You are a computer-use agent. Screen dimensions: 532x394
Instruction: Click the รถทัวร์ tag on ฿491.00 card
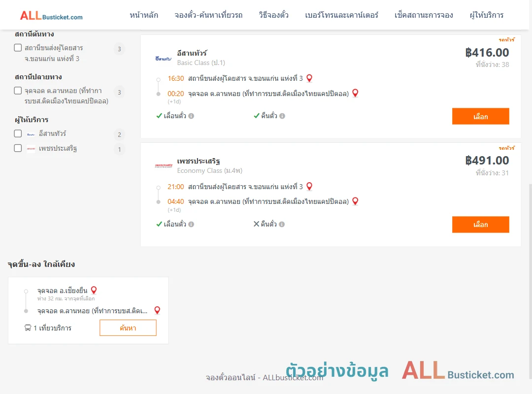tap(506, 148)
